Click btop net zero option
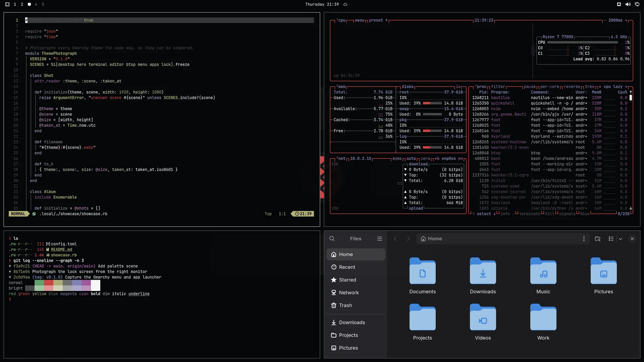 (425, 159)
